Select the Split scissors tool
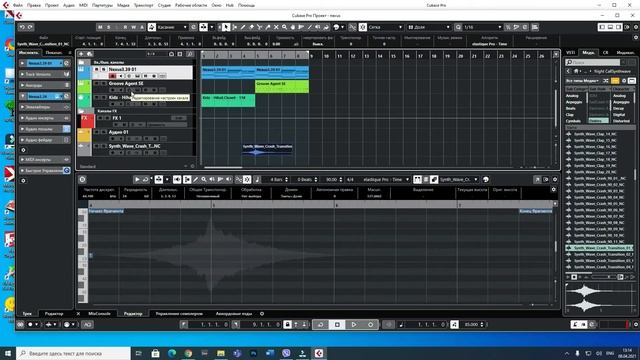The height and width of the screenshot is (360, 640). pos(259,27)
